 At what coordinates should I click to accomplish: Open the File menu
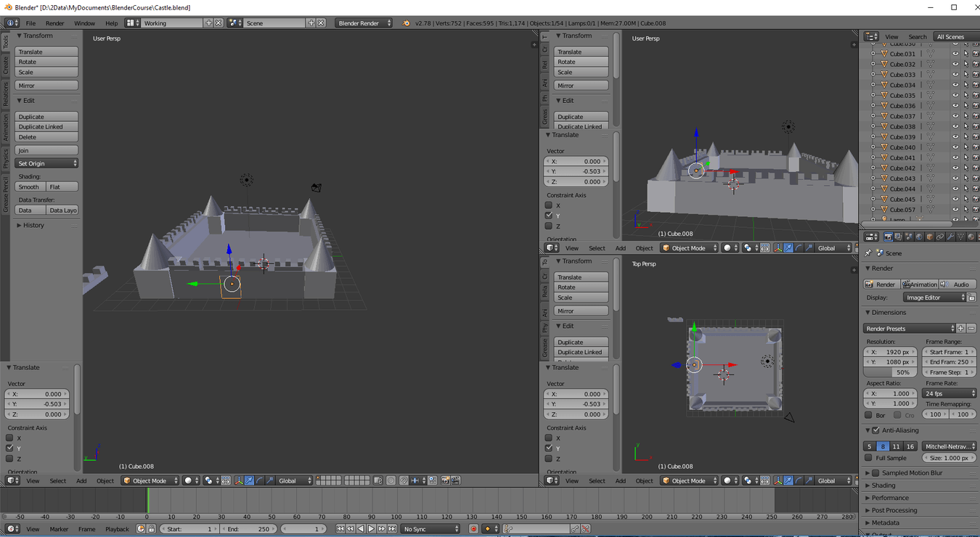(x=30, y=23)
